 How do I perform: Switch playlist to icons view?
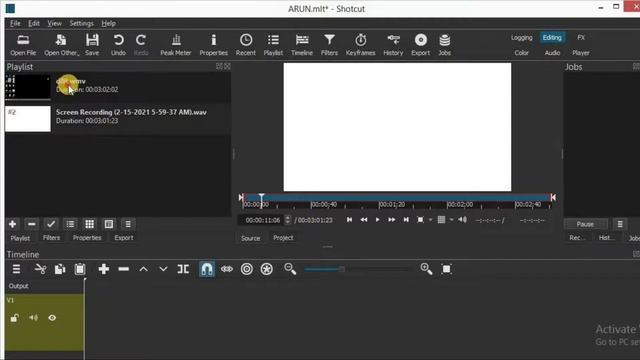click(x=109, y=224)
